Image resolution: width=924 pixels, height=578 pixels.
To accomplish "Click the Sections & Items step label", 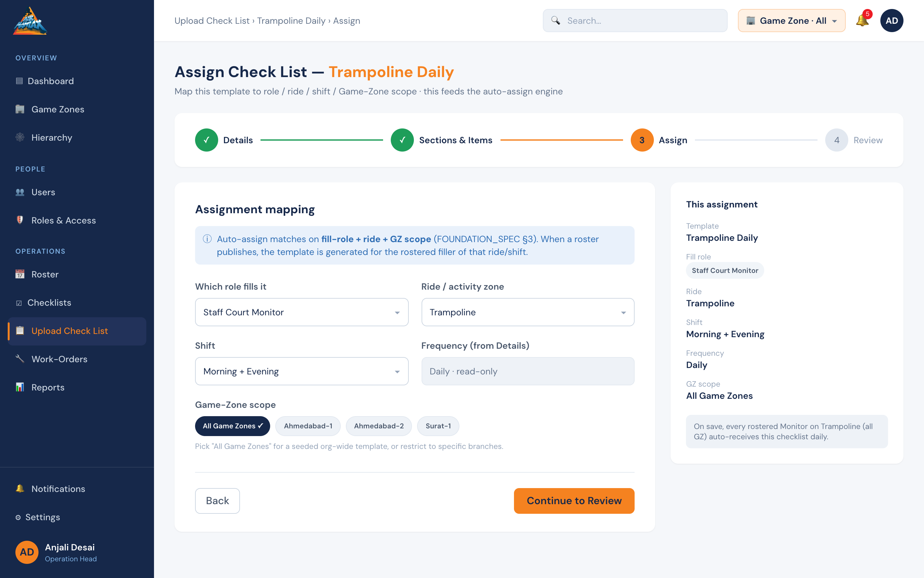I will pyautogui.click(x=456, y=140).
